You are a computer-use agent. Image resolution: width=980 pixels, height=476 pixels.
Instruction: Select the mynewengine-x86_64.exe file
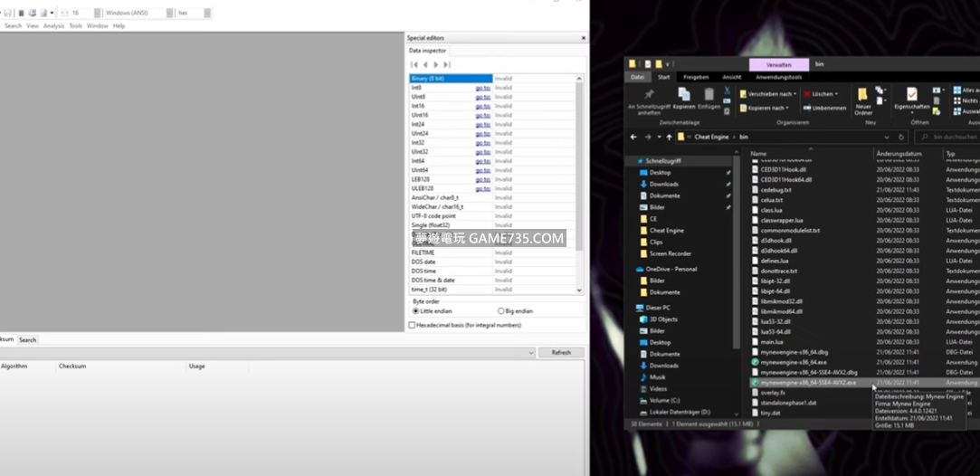tap(794, 361)
